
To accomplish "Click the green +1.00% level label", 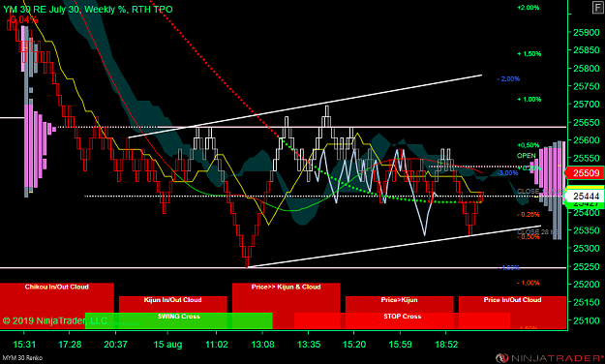I will (x=529, y=99).
